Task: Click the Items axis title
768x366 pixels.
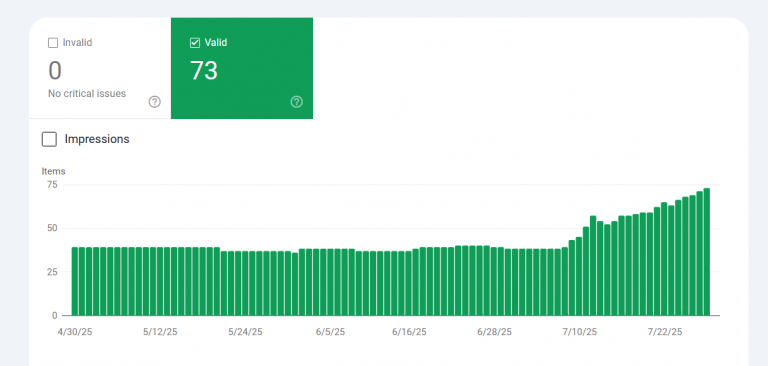Action: click(x=53, y=171)
